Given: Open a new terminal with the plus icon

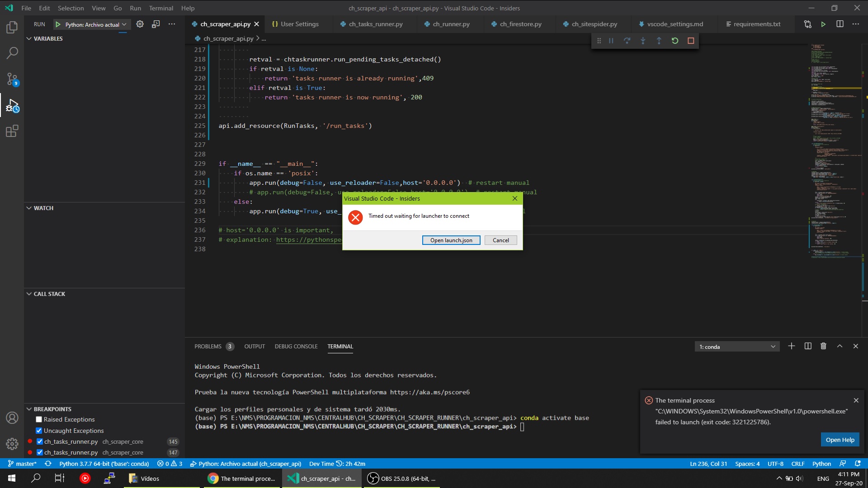Looking at the screenshot, I should click(792, 346).
